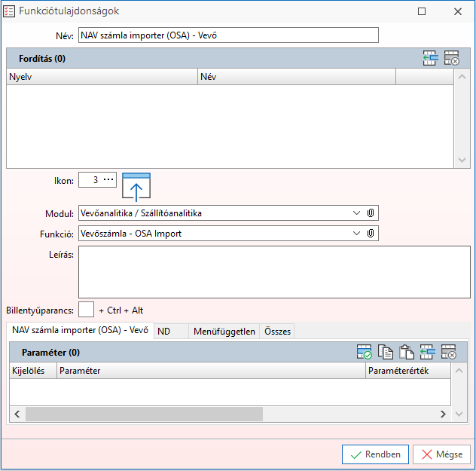
Task: Click the Paraméter vertical scroll up arrow
Action: click(x=459, y=371)
